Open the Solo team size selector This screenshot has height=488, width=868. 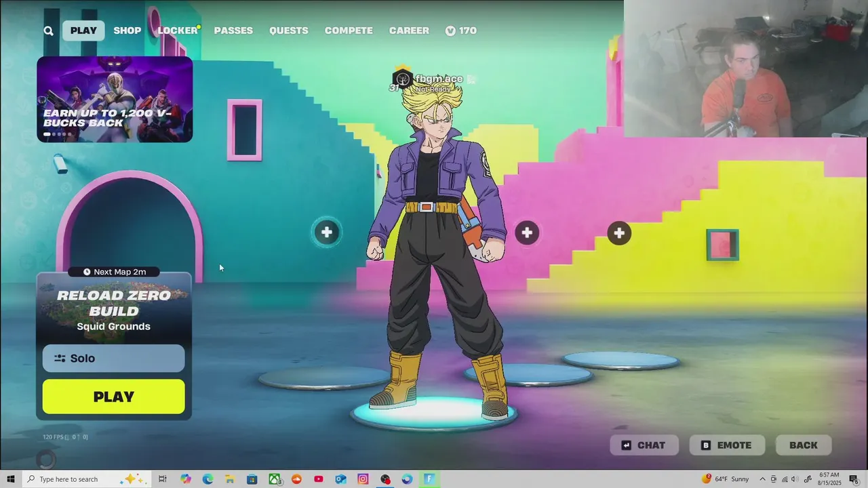point(113,359)
